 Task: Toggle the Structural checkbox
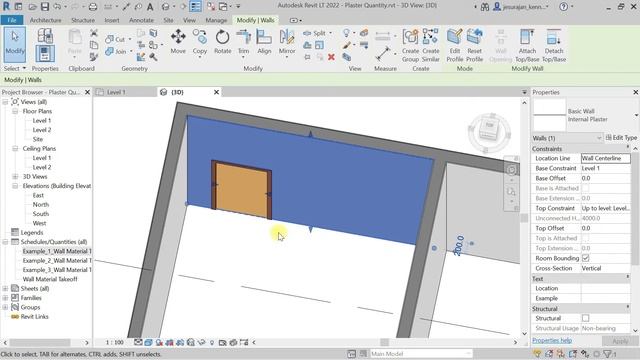585,318
